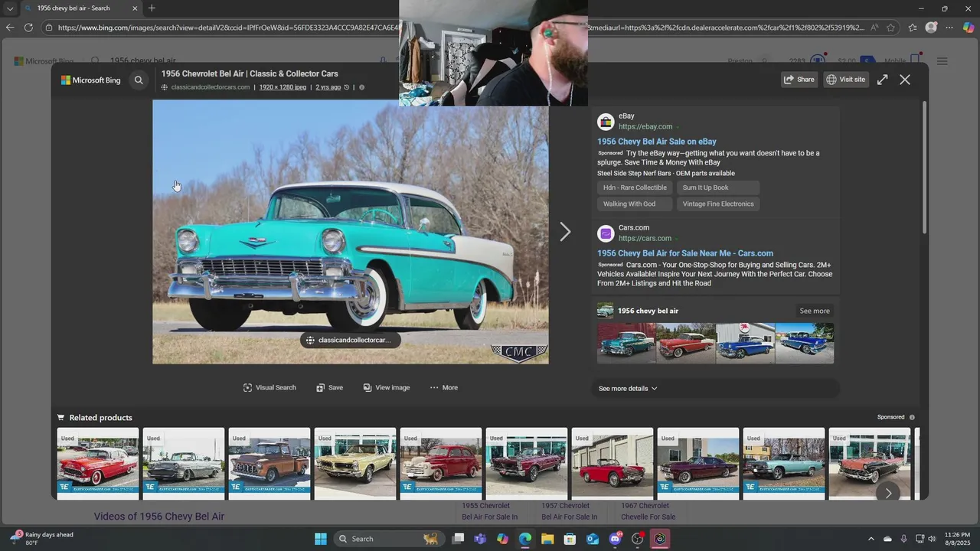Select the '1956 chevy bel air - Search' tab
The image size is (980, 551).
coord(80,8)
